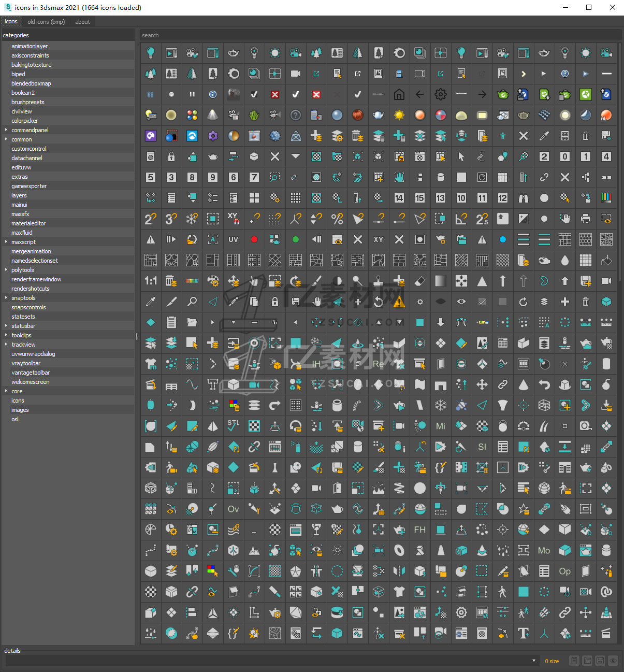Toggle the eye preview button in details bar
Viewport: 624px width, 672px height.
point(613,661)
